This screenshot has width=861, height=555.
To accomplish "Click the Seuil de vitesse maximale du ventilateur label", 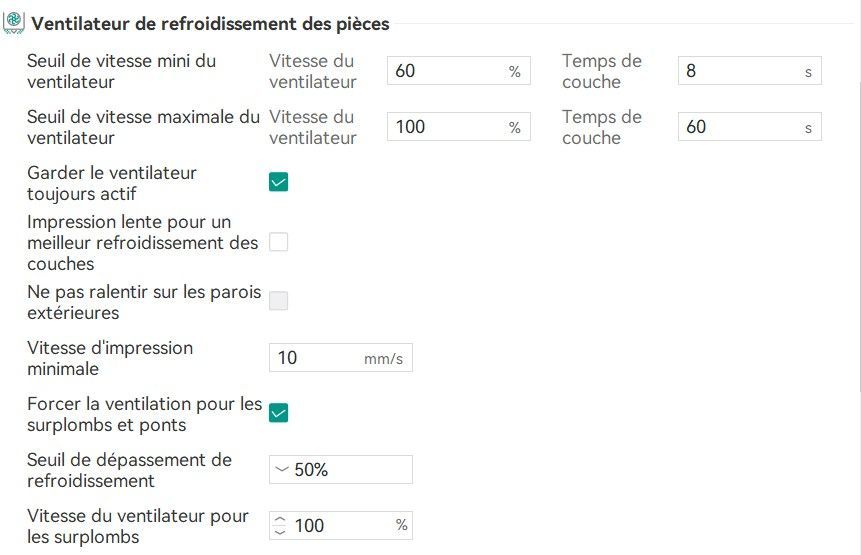I will (x=143, y=127).
